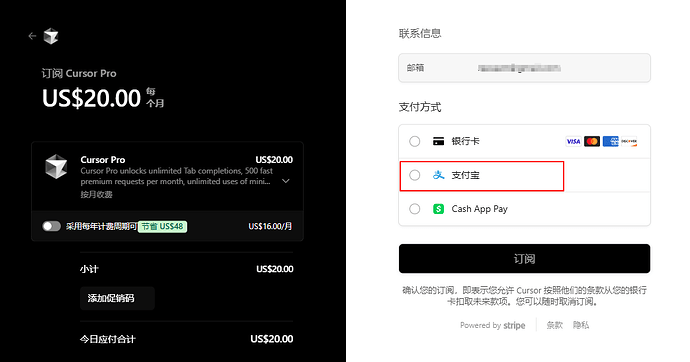Click the 支付方式 section heading
The image size is (690, 362).
pyautogui.click(x=420, y=107)
